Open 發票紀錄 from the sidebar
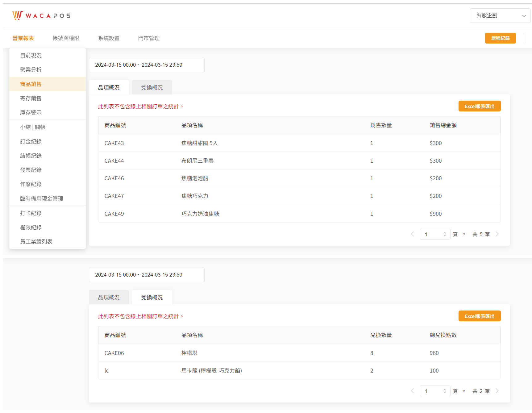The height and width of the screenshot is (413, 532). 31,170
